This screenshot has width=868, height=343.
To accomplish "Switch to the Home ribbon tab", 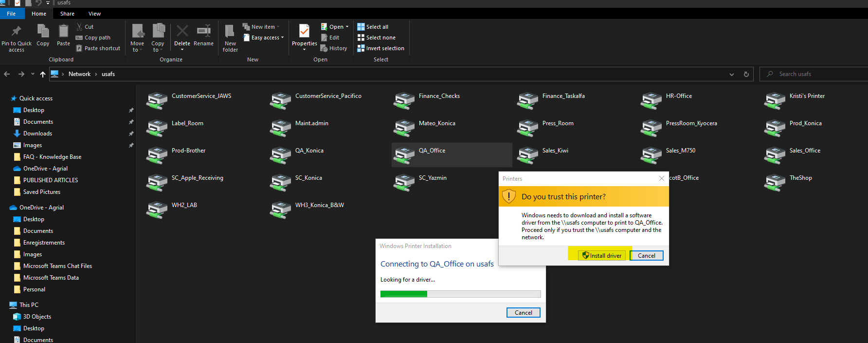I will tap(39, 14).
